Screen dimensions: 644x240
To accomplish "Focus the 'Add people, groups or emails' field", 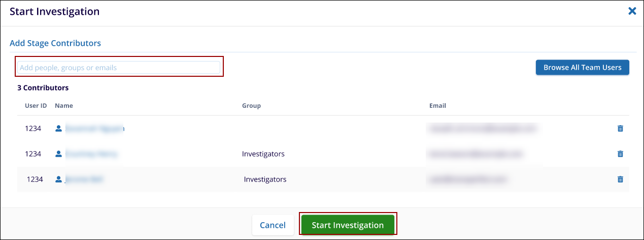I will tap(119, 68).
